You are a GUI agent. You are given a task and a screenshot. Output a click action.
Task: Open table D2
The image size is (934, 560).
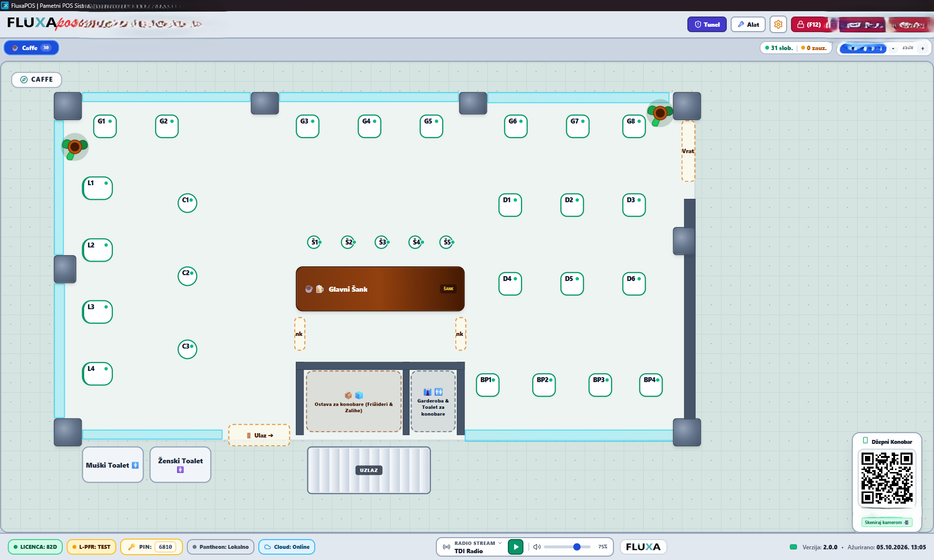tap(572, 205)
